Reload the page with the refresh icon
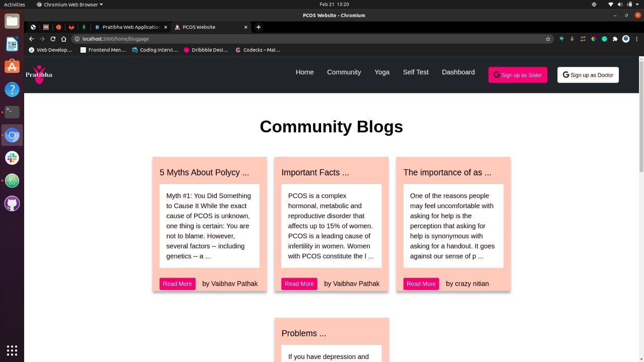Screen dimensions: 644x362 [x=53, y=39]
